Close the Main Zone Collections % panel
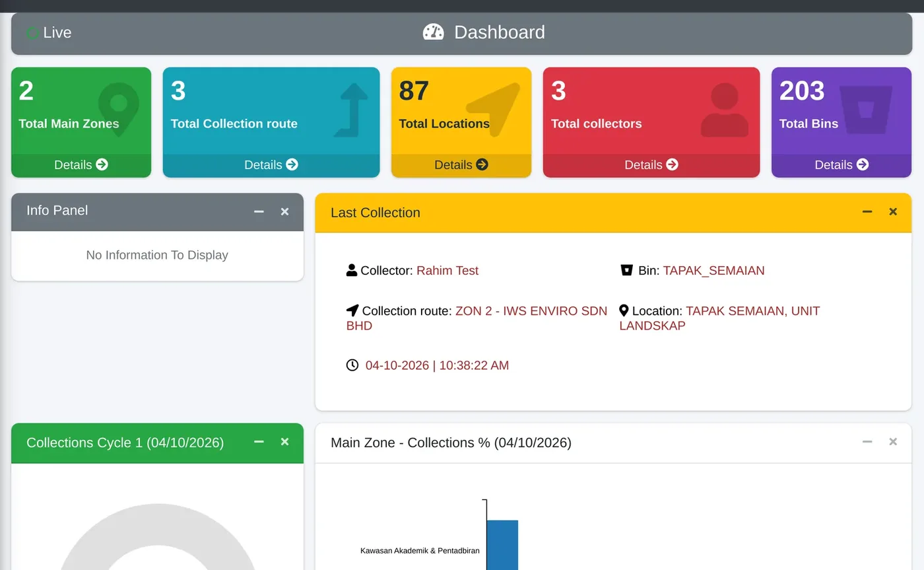Viewport: 924px width, 570px height. 893,441
